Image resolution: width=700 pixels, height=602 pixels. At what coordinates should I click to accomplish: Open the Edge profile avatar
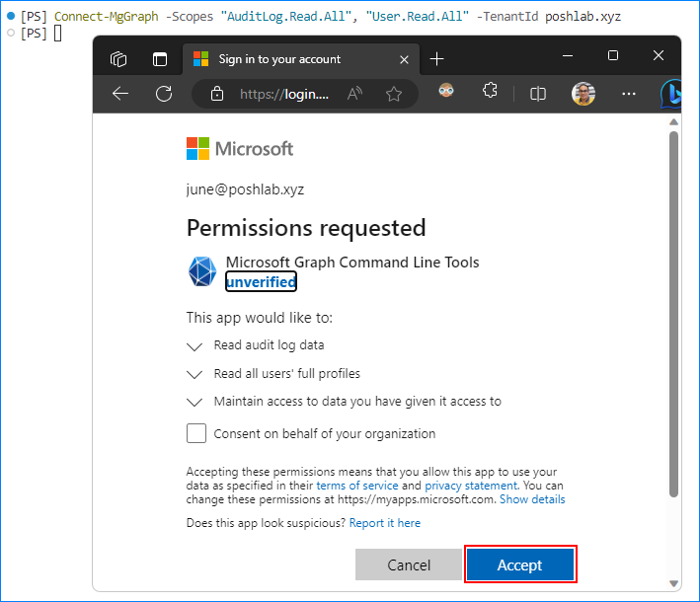(x=583, y=94)
